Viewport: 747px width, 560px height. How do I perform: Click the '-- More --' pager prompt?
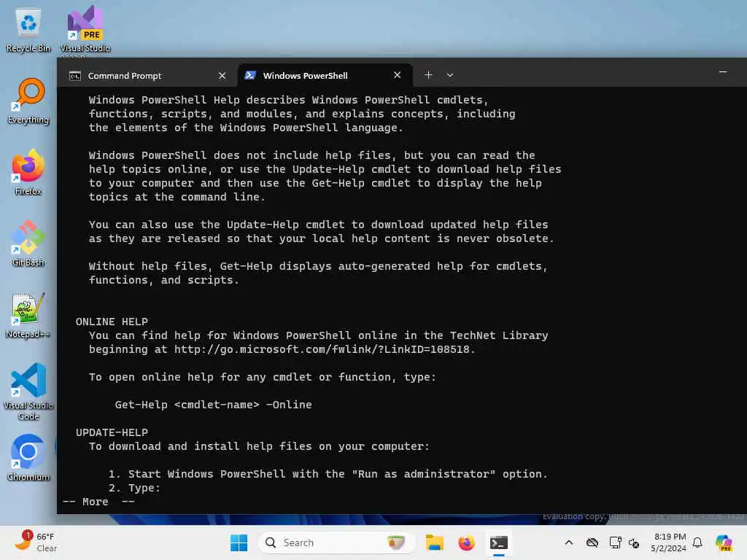point(98,502)
